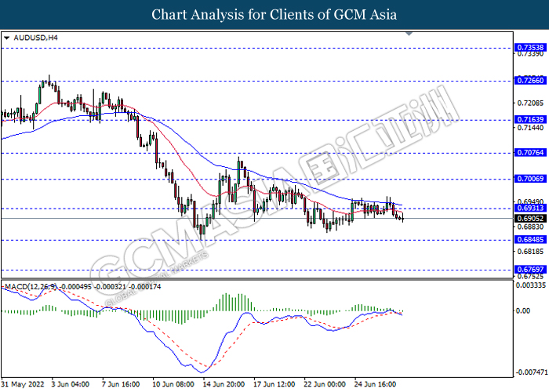Select the current price 0.69052 label
Image resolution: width=549 pixels, height=392 pixels.
530,219
